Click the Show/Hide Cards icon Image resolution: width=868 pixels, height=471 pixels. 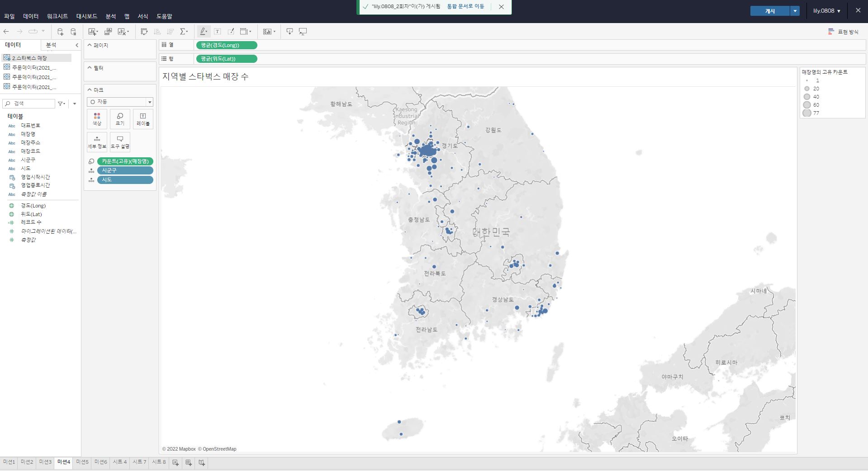(x=269, y=32)
